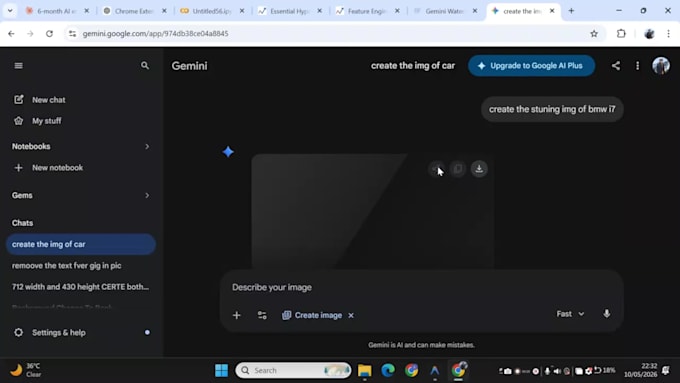Click the plus upload icon in prompt box
The image size is (680, 383).
point(236,315)
